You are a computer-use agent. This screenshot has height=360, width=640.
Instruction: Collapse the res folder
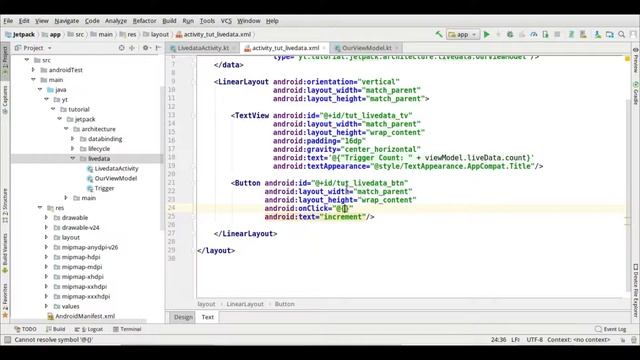coord(40,208)
